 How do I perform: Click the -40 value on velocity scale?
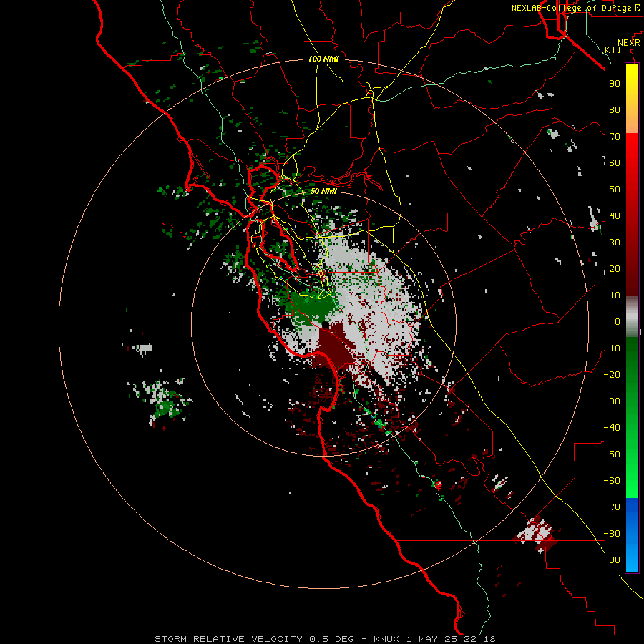point(612,428)
